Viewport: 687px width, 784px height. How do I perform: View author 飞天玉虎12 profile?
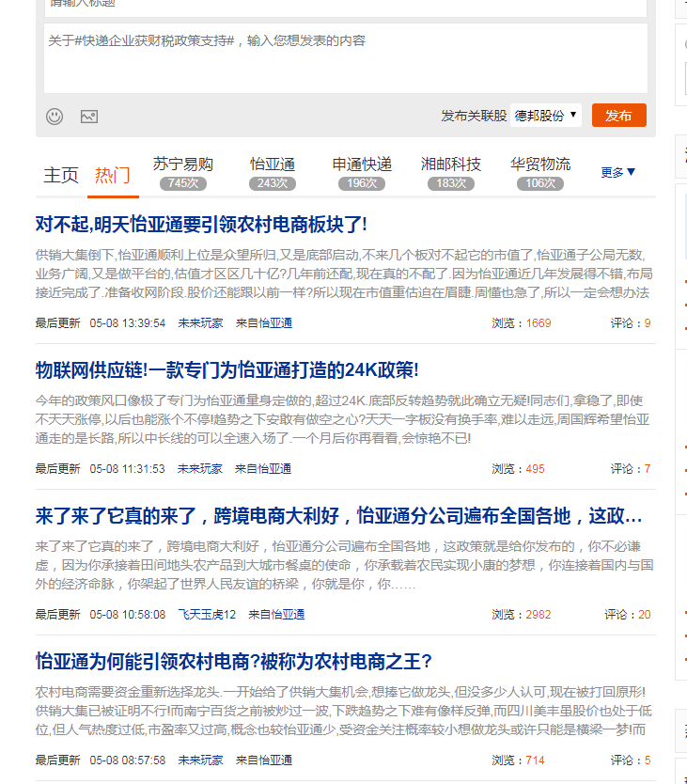pyautogui.click(x=207, y=615)
